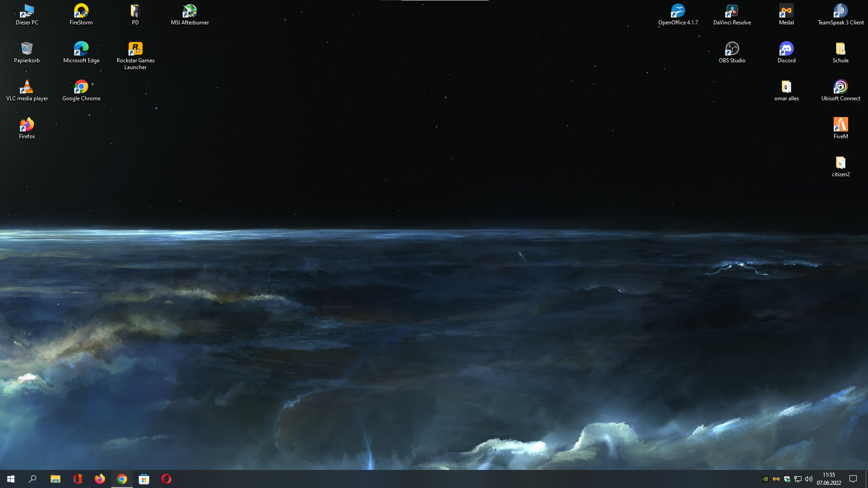Open Opera browser from taskbar
The width and height of the screenshot is (868, 488).
pyautogui.click(x=166, y=479)
